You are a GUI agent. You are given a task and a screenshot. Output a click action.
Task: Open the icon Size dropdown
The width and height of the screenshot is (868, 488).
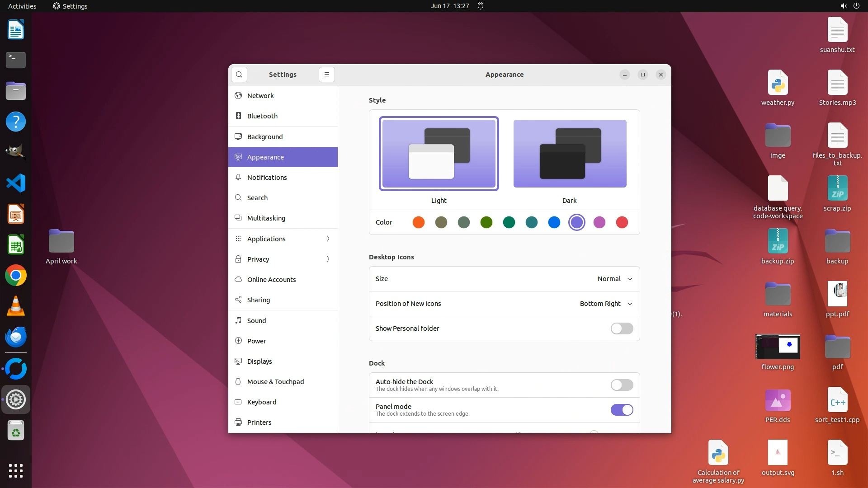pyautogui.click(x=614, y=279)
